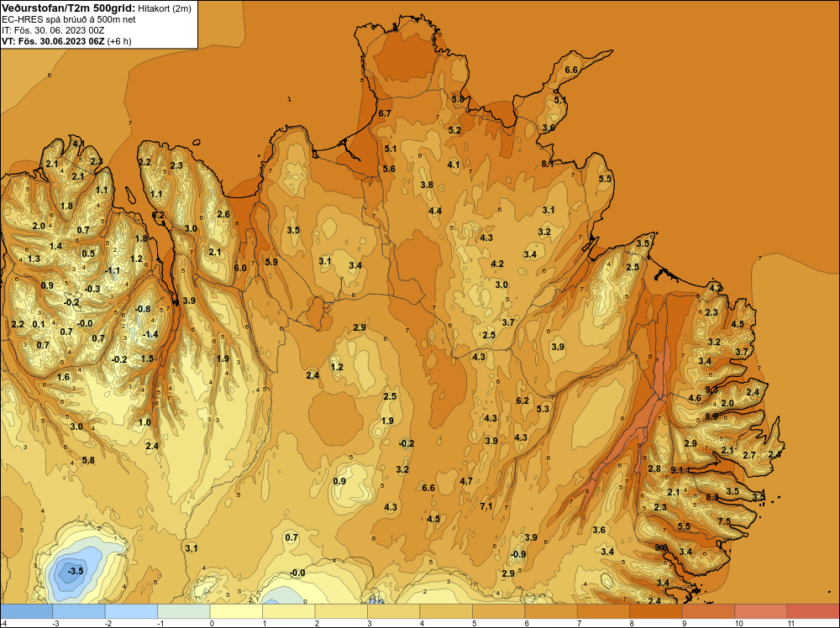Click the temperature label 5.9

271,262
